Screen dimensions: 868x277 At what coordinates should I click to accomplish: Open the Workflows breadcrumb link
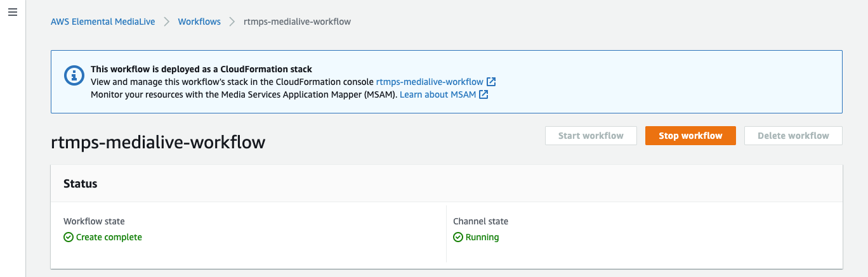(x=199, y=22)
